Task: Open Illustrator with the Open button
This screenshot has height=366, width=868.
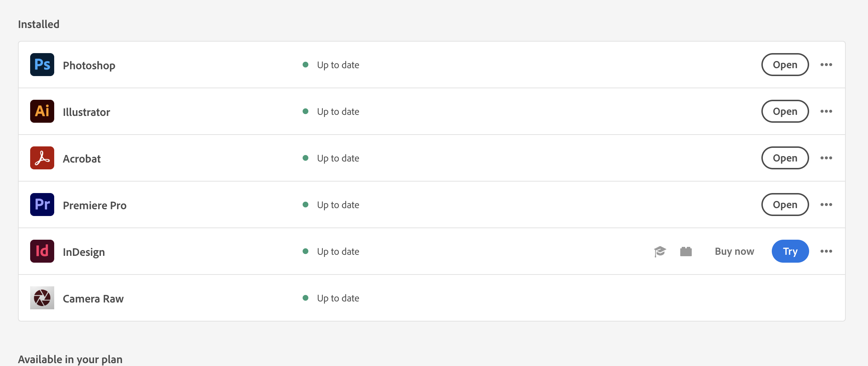Action: pos(785,111)
